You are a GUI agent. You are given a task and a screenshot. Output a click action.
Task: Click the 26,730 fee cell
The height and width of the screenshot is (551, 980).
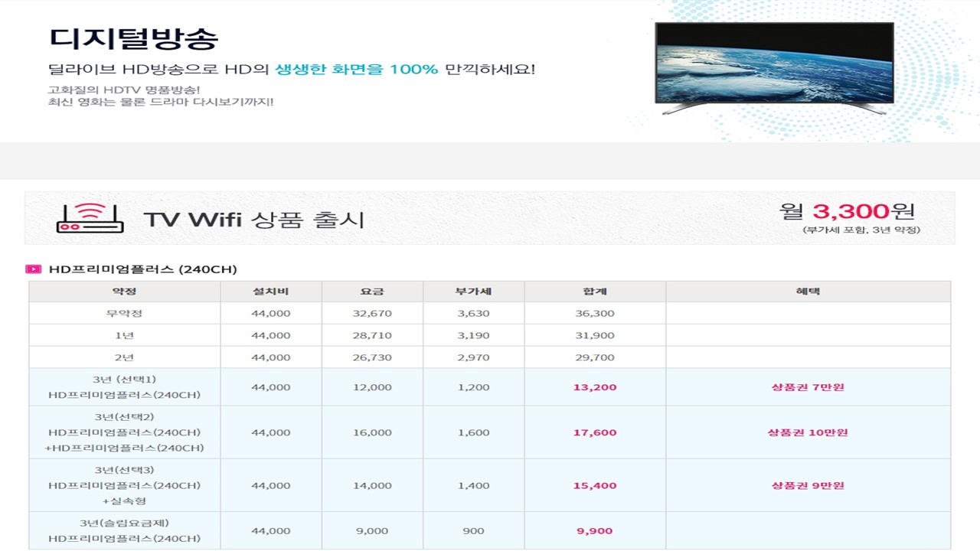click(x=372, y=357)
